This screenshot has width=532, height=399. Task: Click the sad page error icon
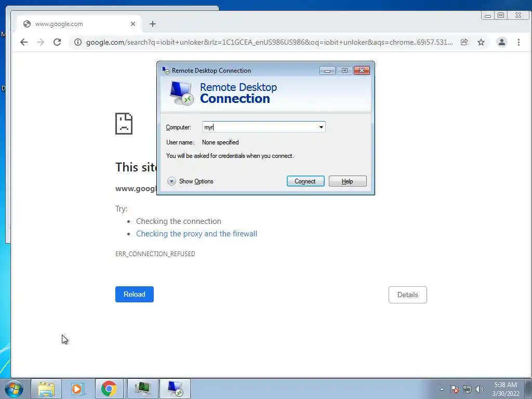124,124
